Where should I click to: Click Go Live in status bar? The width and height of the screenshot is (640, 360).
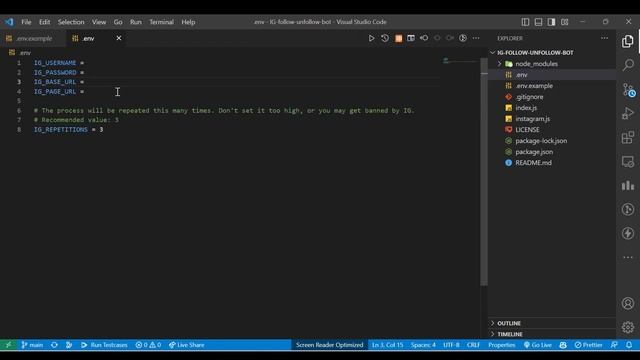[538, 345]
